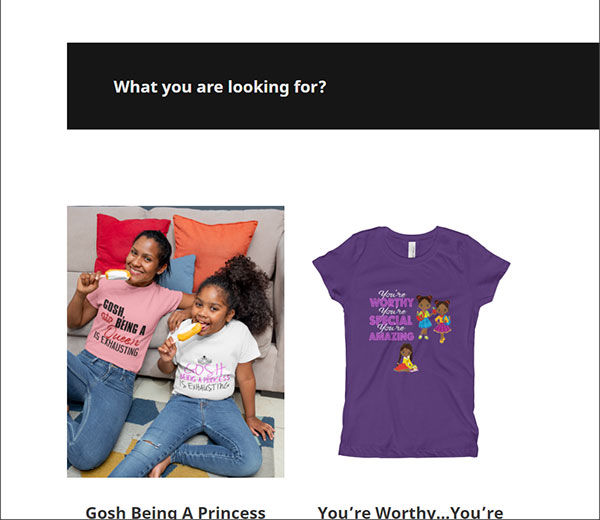Open the You're Worthy...You're product title
This screenshot has height=520, width=600.
tap(410, 512)
